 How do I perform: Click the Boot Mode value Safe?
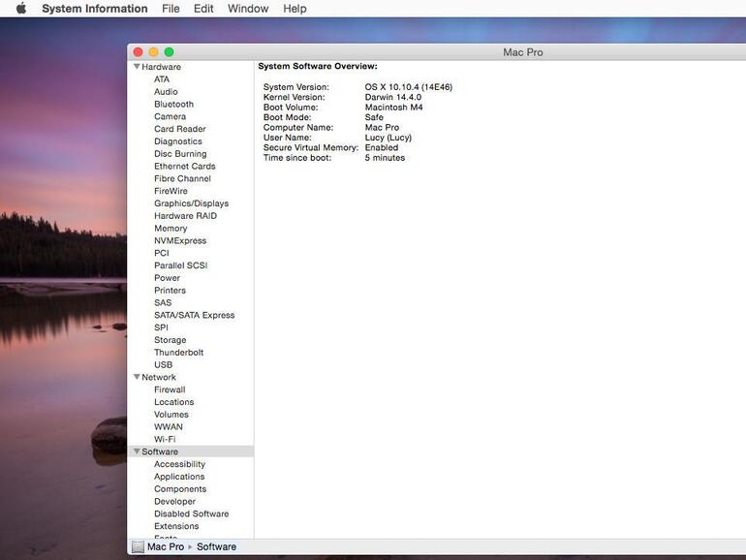(374, 117)
